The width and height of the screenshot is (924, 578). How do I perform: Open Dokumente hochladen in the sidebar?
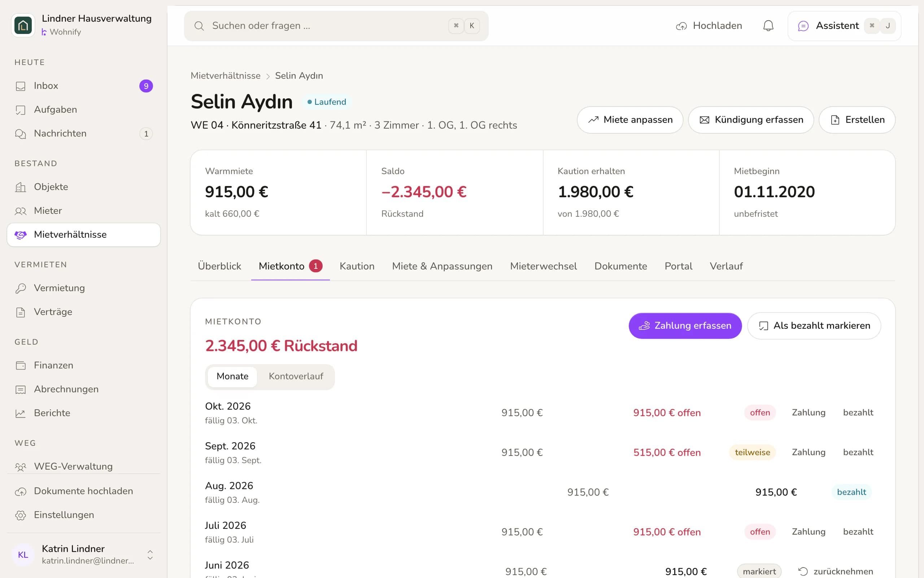pos(84,491)
